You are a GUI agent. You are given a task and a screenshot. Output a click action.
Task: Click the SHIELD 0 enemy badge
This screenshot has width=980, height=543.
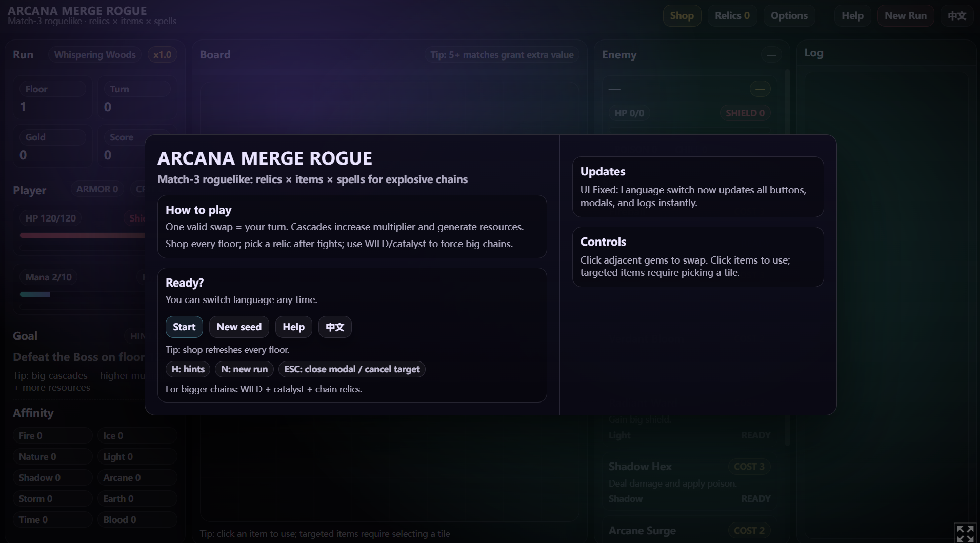(x=745, y=113)
